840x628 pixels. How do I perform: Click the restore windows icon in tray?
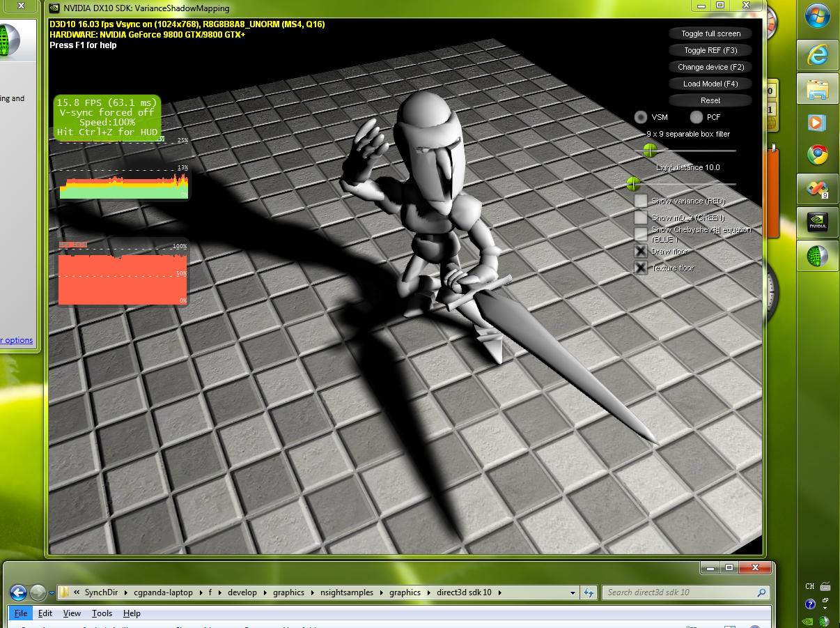point(825,602)
